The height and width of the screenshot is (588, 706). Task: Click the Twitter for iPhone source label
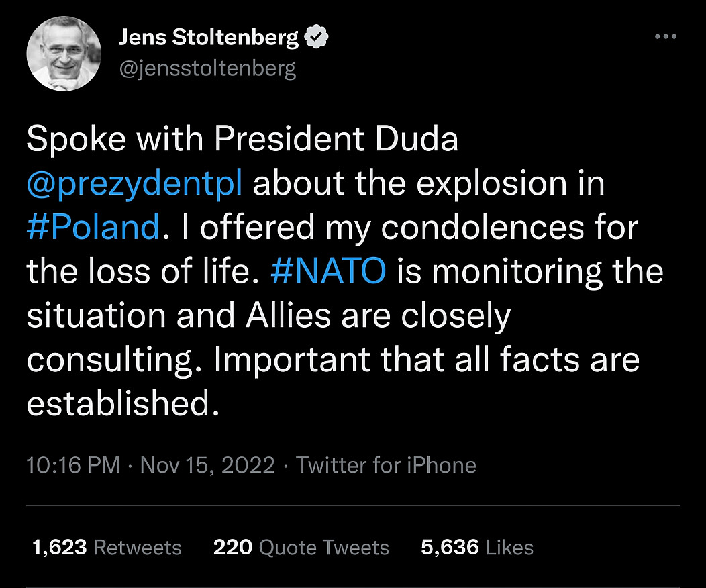pyautogui.click(x=387, y=465)
